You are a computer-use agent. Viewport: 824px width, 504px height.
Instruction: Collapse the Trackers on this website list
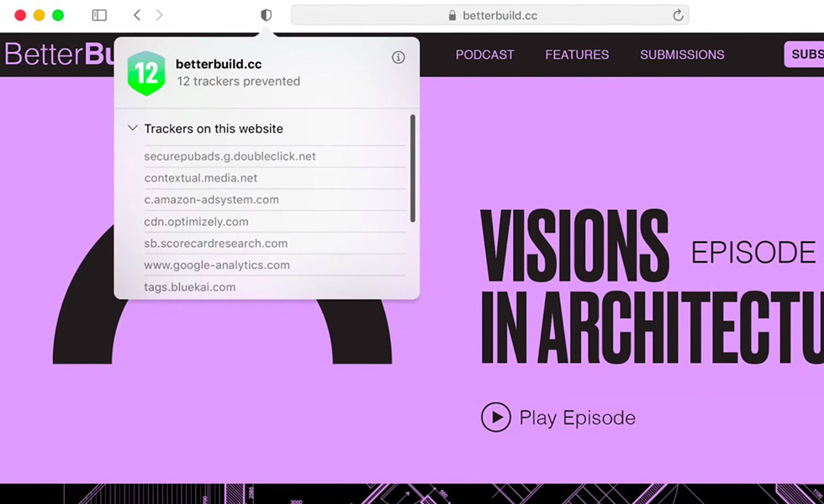pos(133,129)
